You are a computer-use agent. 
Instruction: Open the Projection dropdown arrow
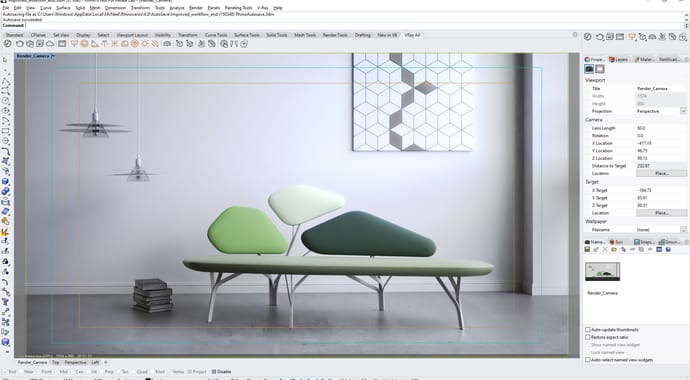click(683, 111)
